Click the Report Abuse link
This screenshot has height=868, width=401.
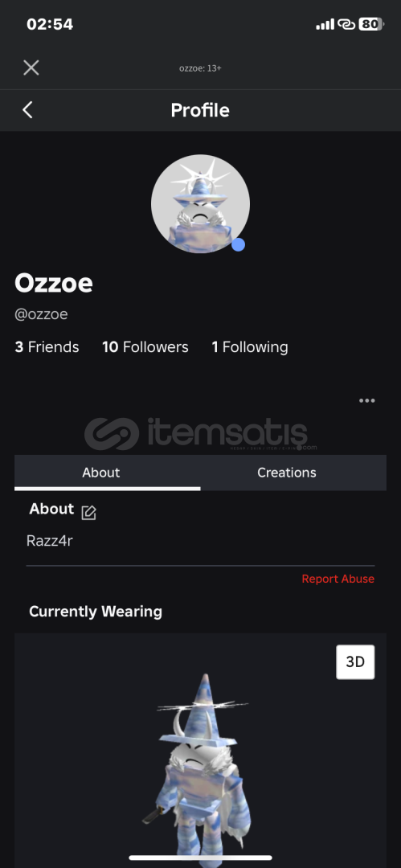click(x=338, y=579)
